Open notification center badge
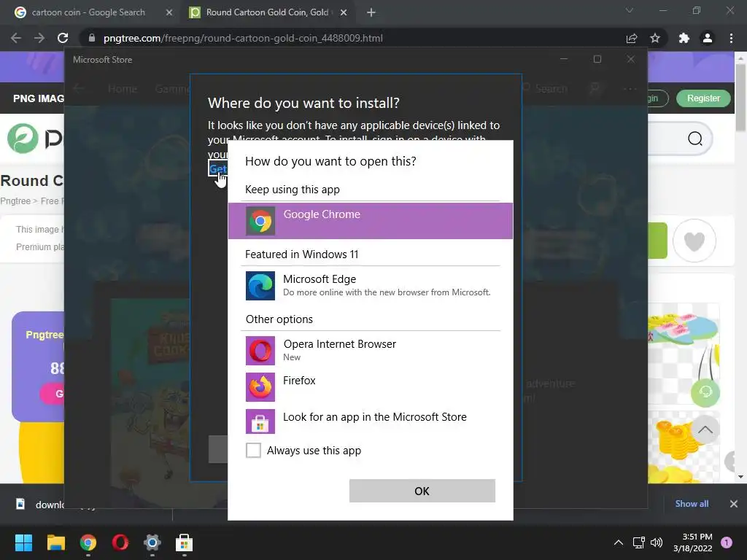Viewport: 747px width, 560px height. click(x=726, y=542)
